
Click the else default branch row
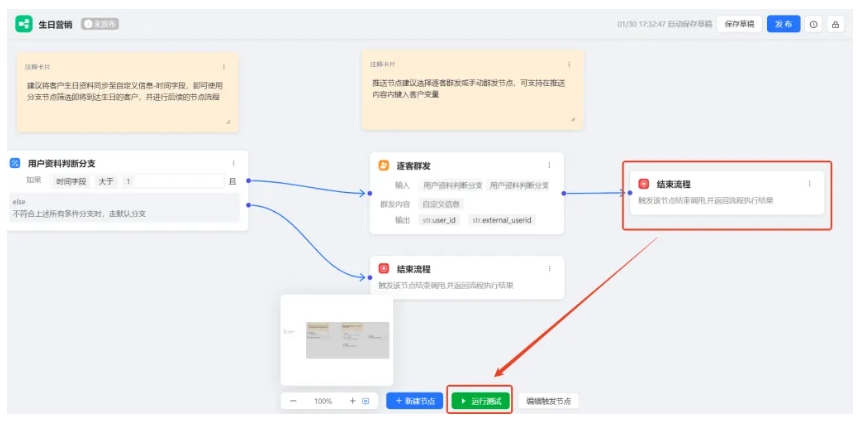(x=125, y=208)
